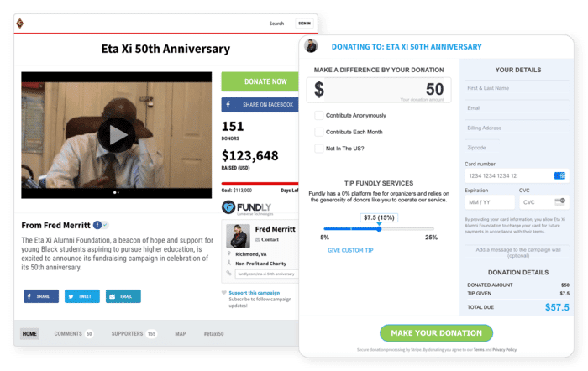Focus the Email field
This screenshot has height=371, width=588.
click(x=517, y=108)
